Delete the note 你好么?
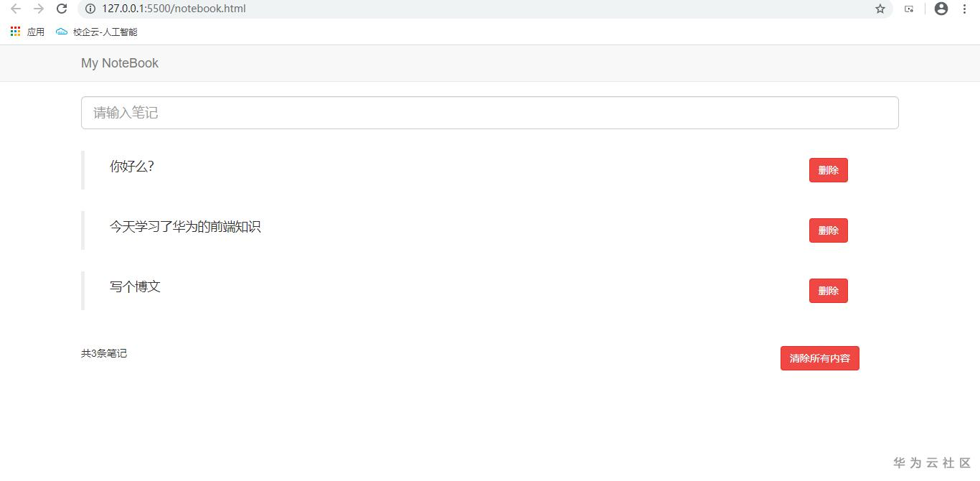Screen dimensions: 980x481 pos(828,170)
